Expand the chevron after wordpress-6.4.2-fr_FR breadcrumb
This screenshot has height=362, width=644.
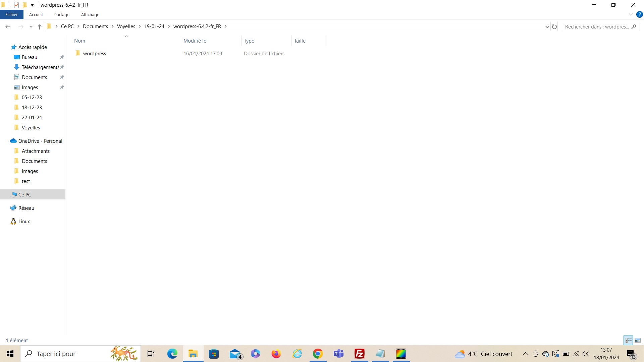point(225,26)
